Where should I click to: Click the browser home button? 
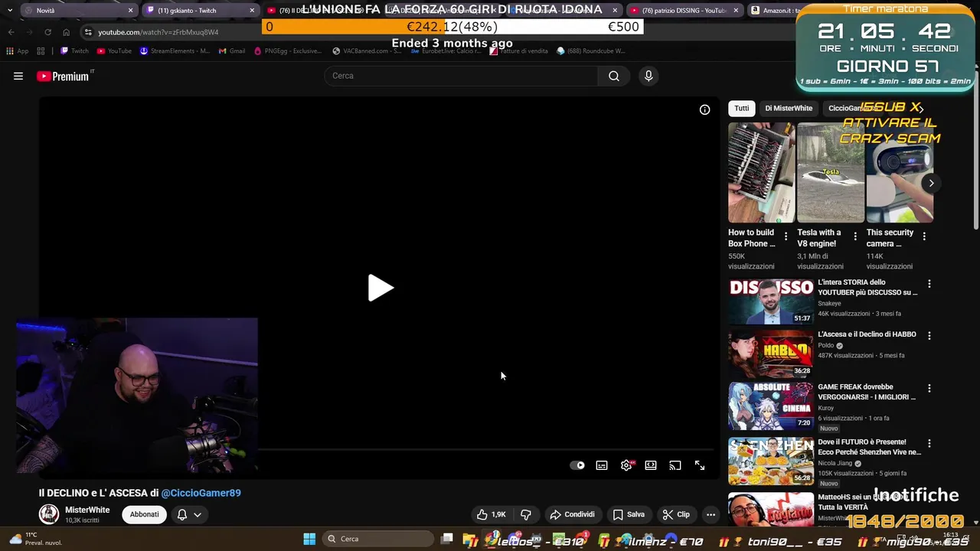pos(66,32)
